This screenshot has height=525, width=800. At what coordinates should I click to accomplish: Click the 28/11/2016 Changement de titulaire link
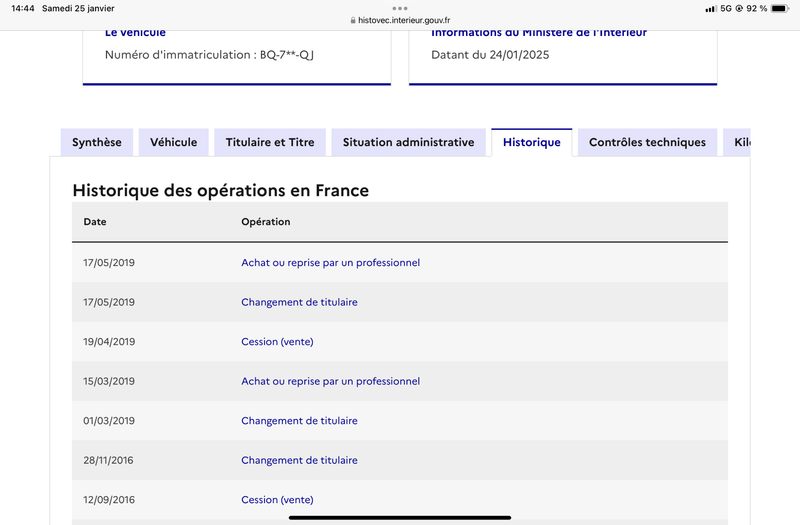pos(299,460)
